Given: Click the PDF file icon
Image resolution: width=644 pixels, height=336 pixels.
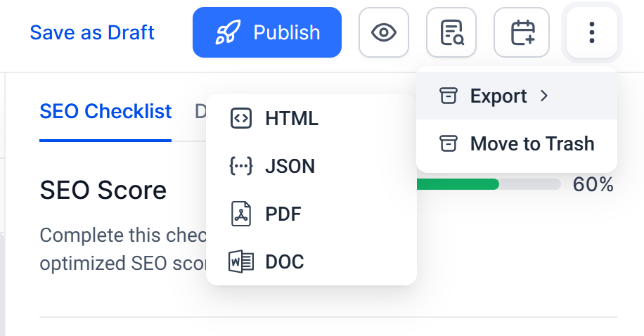Looking at the screenshot, I should tap(241, 214).
